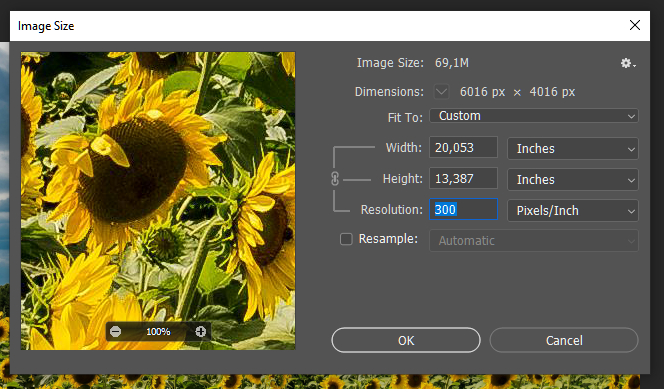Click the disabled Automatic resample method dropdown
The width and height of the screenshot is (664, 389).
coord(534,240)
